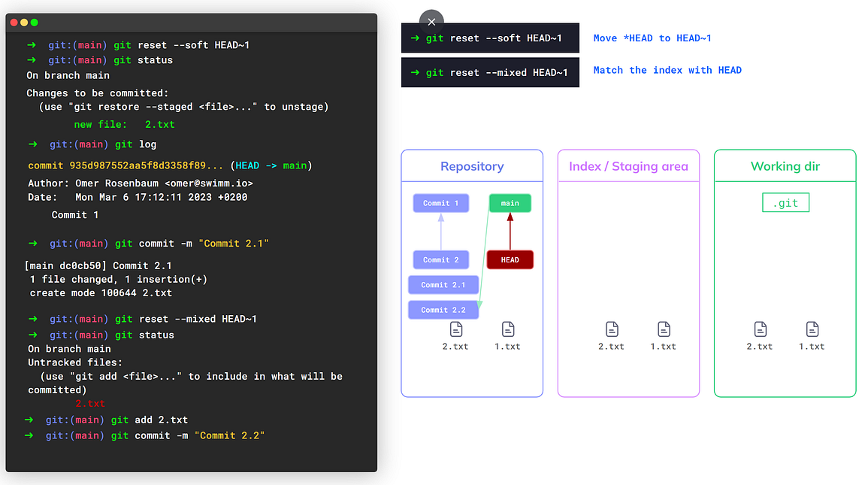Select the Commit 2.2 node

click(443, 310)
